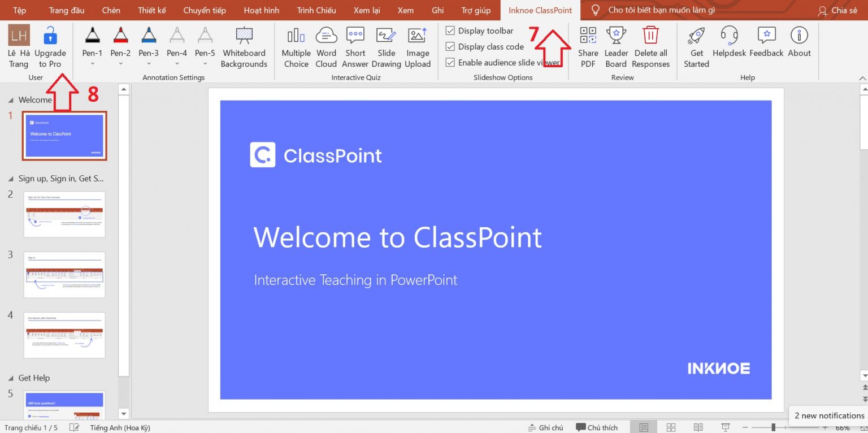868x433 pixels.
Task: Open the Multiple Choice quiz tool
Action: (296, 47)
